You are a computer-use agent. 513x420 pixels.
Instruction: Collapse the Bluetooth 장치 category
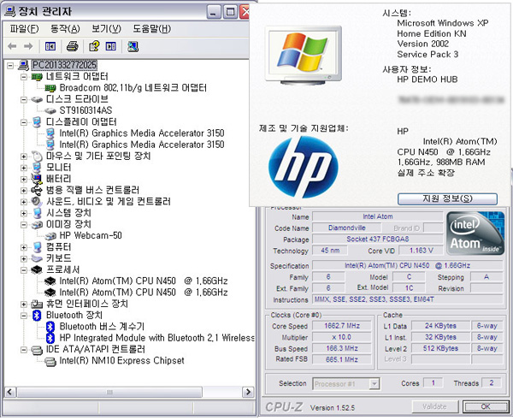[x=24, y=316]
